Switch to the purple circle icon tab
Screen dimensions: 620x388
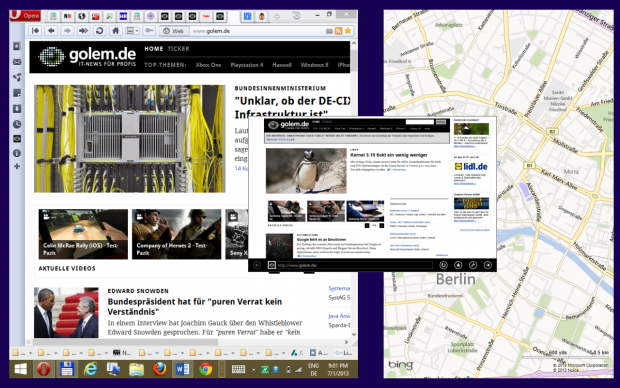(x=151, y=16)
